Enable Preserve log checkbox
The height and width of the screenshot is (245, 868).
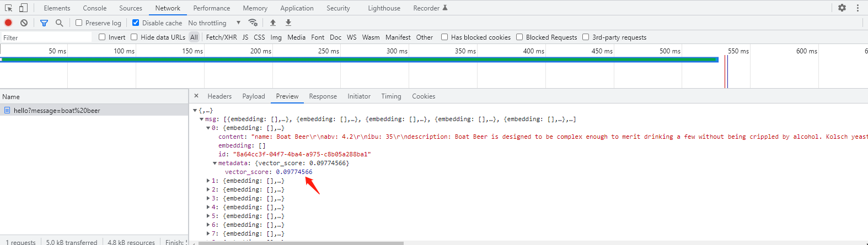click(x=79, y=23)
